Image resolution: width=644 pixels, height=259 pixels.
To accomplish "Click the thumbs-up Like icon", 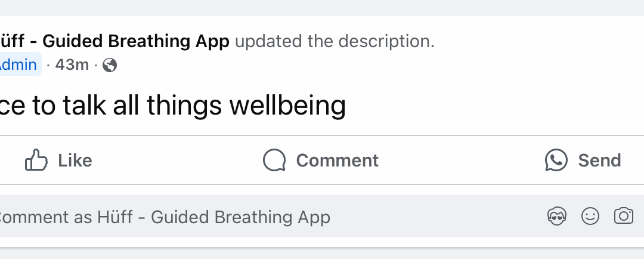I will [x=36, y=160].
